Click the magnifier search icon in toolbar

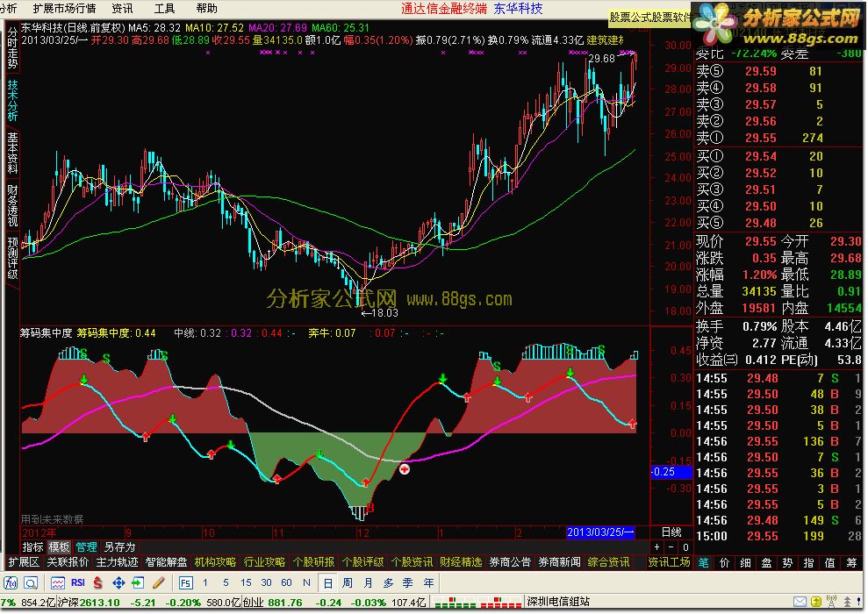[31, 583]
